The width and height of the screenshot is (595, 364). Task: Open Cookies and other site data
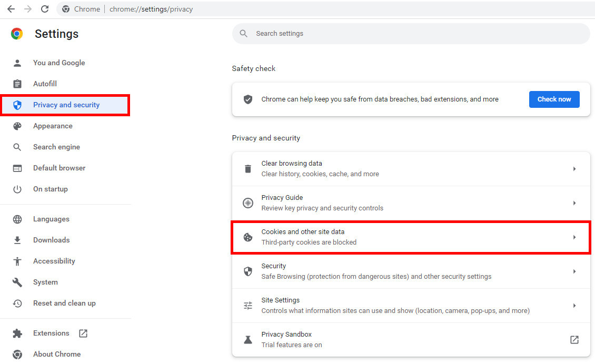click(411, 237)
